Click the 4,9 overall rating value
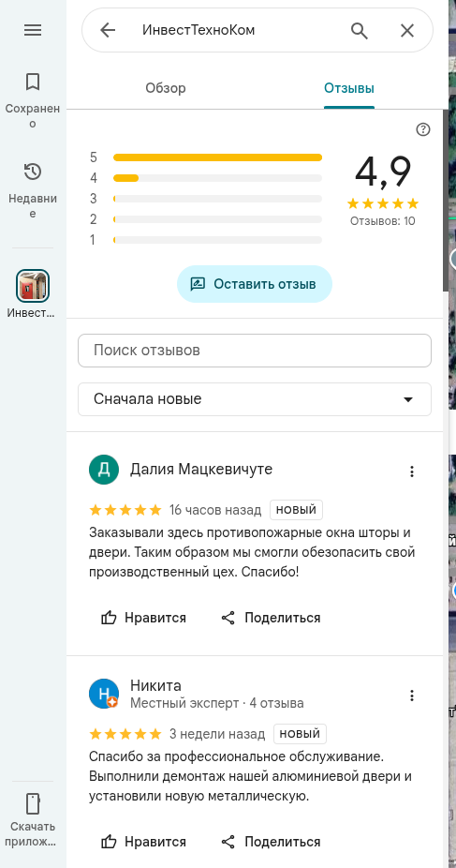The width and height of the screenshot is (456, 868). point(383,172)
